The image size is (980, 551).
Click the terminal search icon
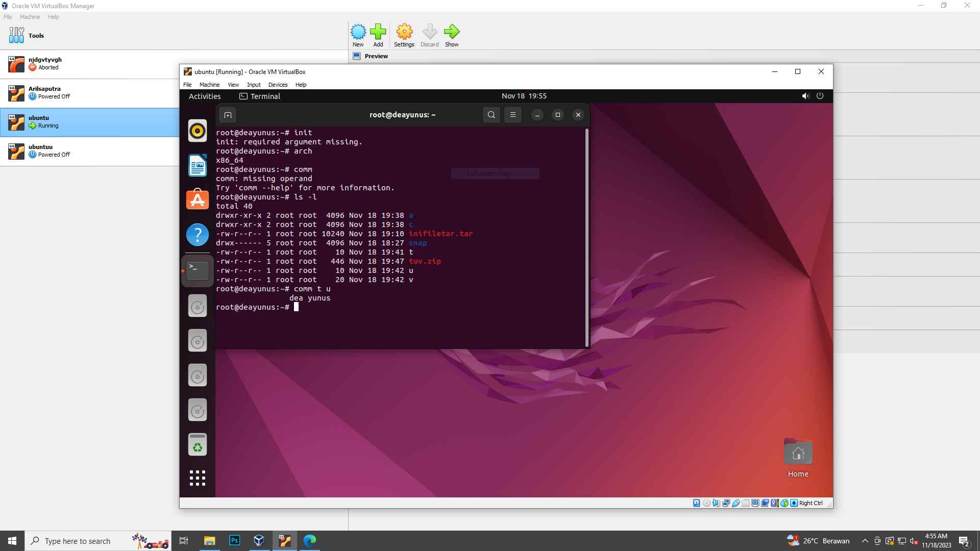(x=491, y=115)
